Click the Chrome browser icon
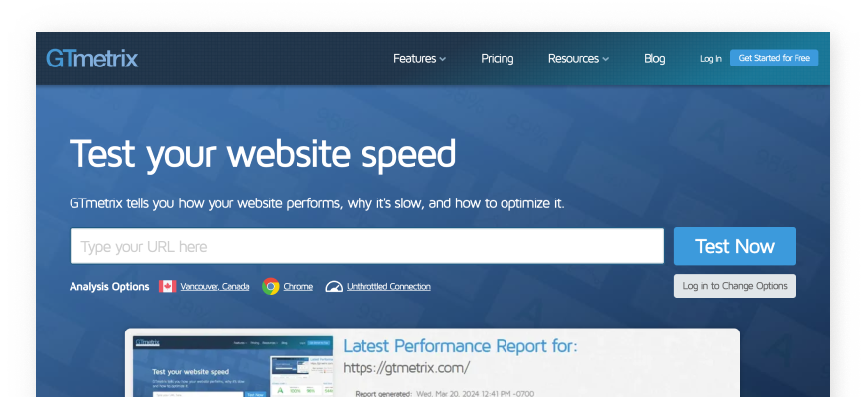This screenshot has height=397, width=868. point(270,286)
